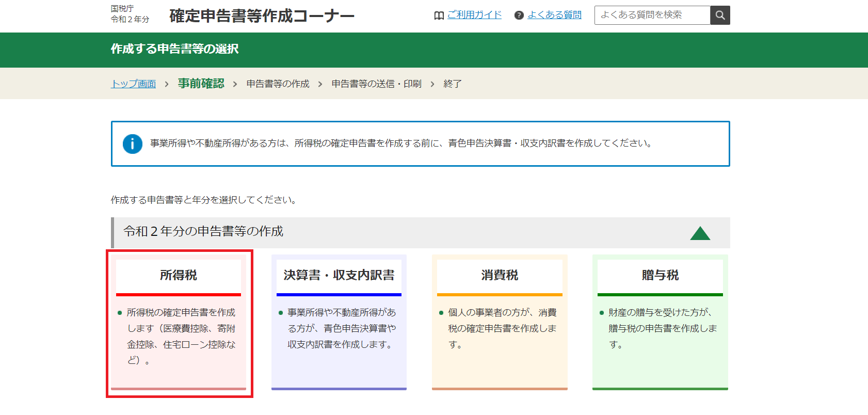The image size is (868, 415).
Task: Click the book icon beside ご利用ガイド
Action: (439, 15)
